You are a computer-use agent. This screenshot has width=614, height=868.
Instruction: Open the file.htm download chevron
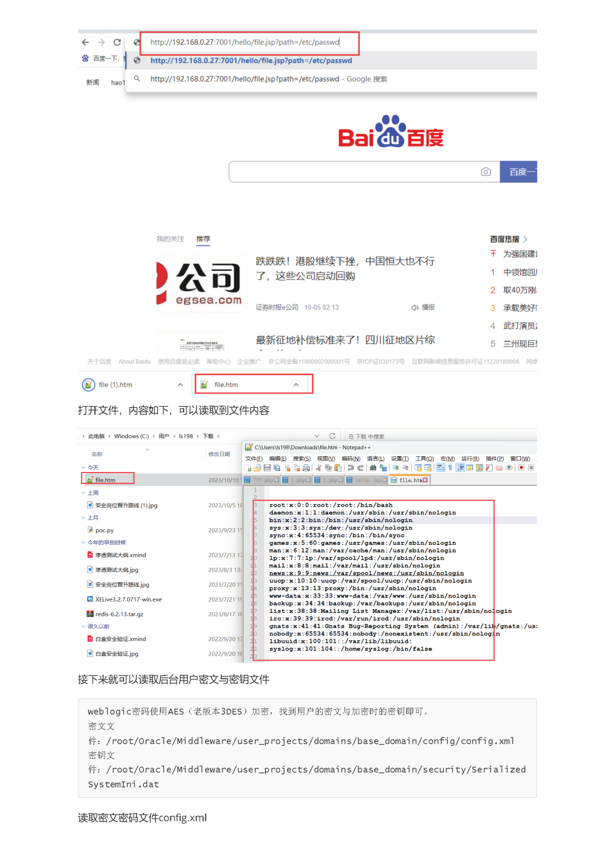pyautogui.click(x=296, y=385)
